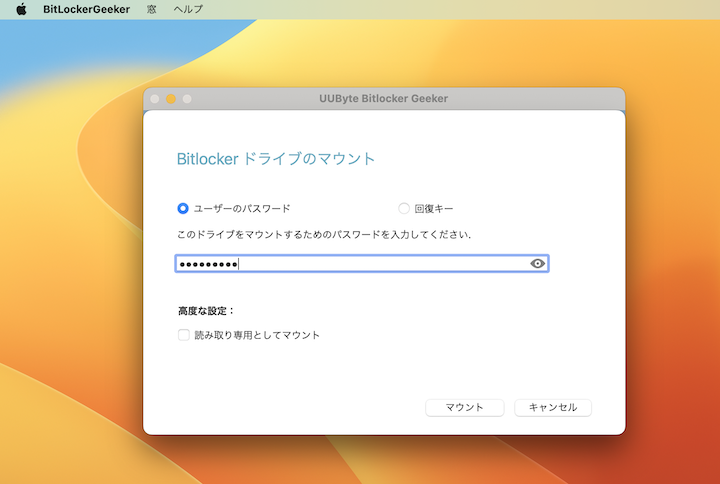This screenshot has width=720, height=484.
Task: Open the BitLockerGeeker app menu
Action: point(86,9)
